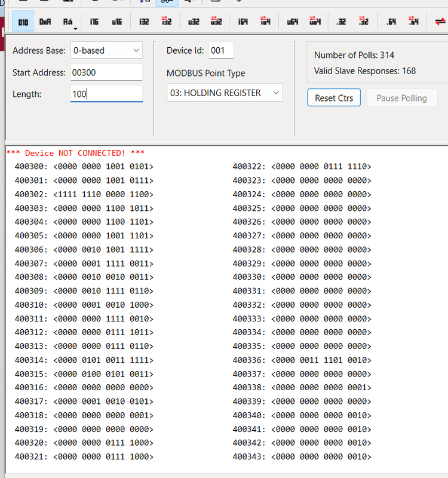
Task: Select signed 32-bit integer format (i32)
Action: click(x=143, y=22)
